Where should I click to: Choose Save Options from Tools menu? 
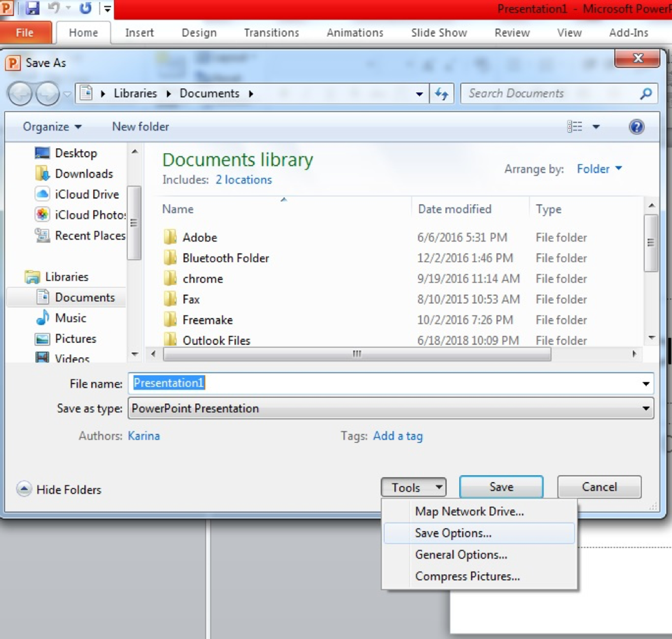pos(453,533)
